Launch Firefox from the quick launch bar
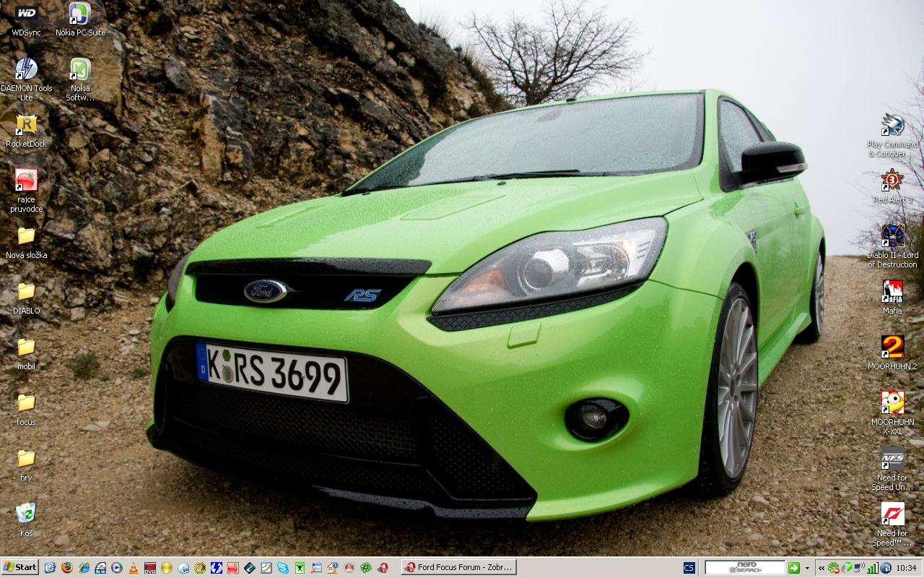 pos(67,568)
